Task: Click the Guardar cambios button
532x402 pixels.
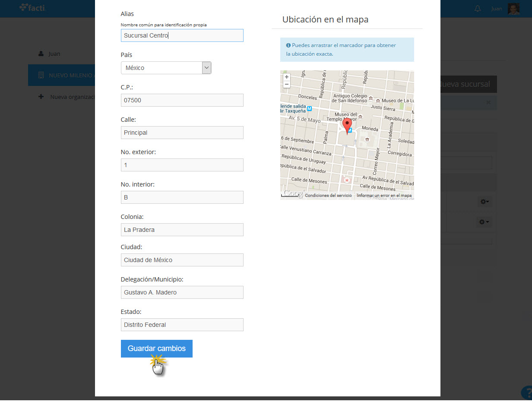Action: click(x=157, y=348)
